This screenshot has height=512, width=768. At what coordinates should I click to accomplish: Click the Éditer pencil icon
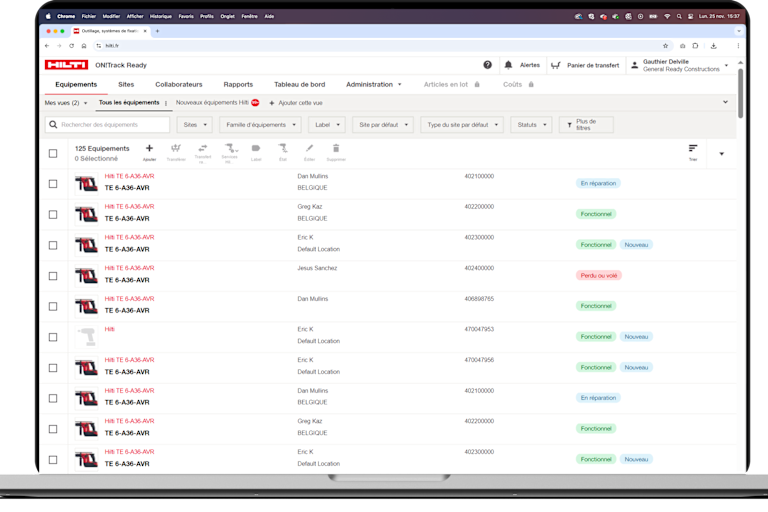coord(309,149)
